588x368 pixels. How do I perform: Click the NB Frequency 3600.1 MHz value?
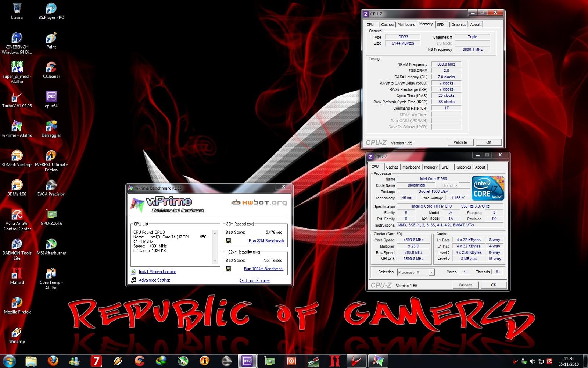[x=472, y=49]
